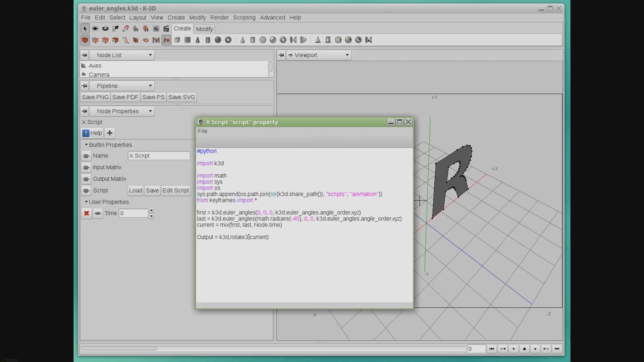The width and height of the screenshot is (644, 362).
Task: Create a quadric torus, right of the sphere
Action: (283, 40)
